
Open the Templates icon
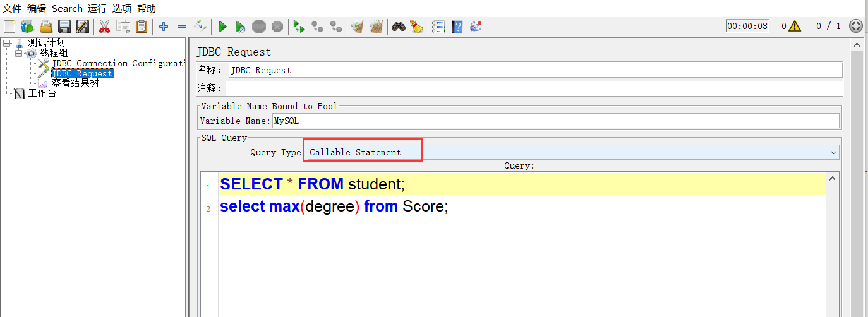coord(27,27)
